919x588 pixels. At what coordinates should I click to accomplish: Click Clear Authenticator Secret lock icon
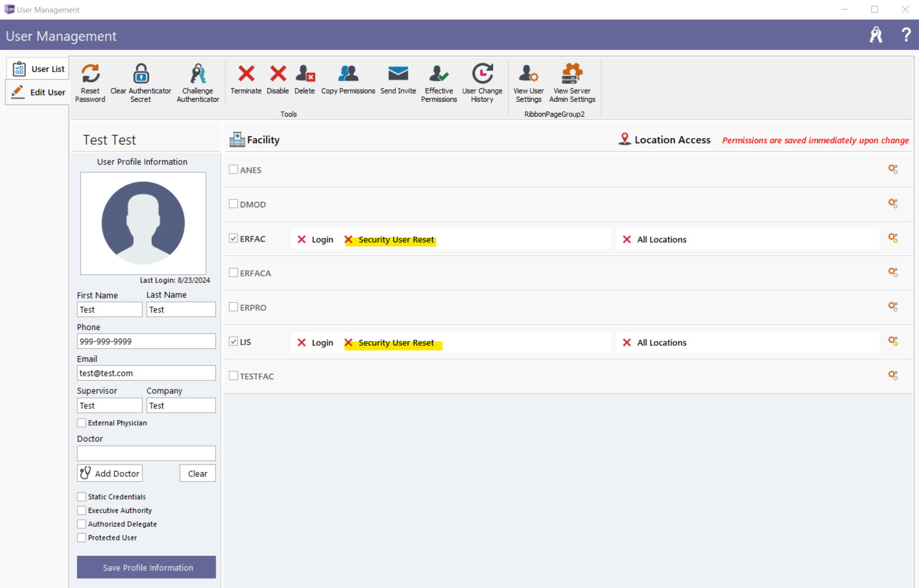[141, 73]
